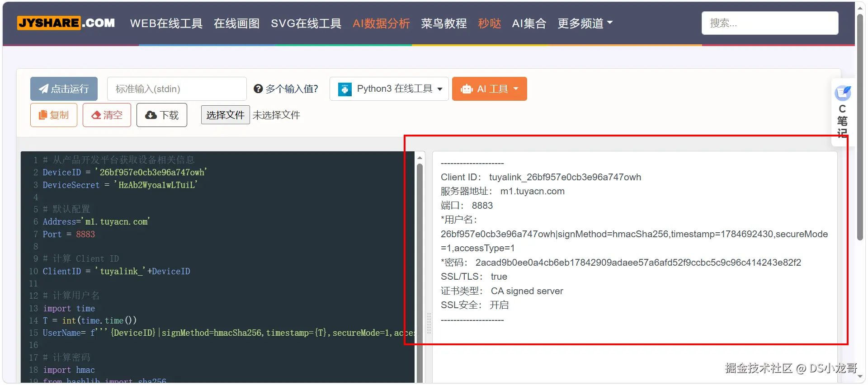Screen dimensions: 868x385
Task: Click the 标准输入(stdin) field
Action: (x=177, y=89)
